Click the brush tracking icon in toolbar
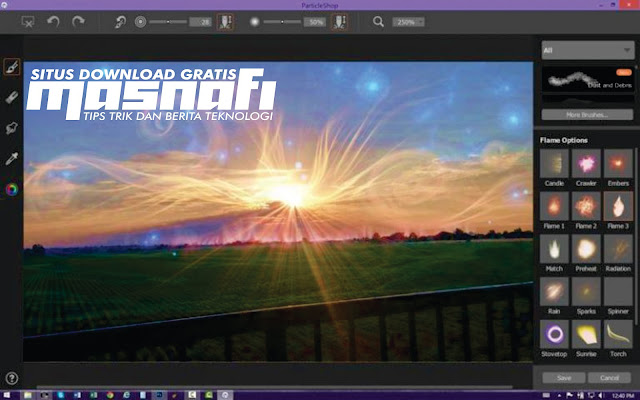Viewport: 640px width, 400px height. 120,22
